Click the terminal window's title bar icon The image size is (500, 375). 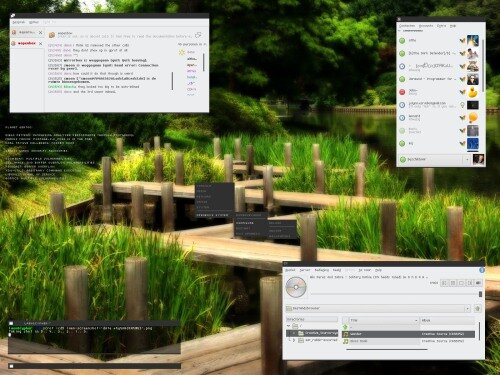[11, 323]
